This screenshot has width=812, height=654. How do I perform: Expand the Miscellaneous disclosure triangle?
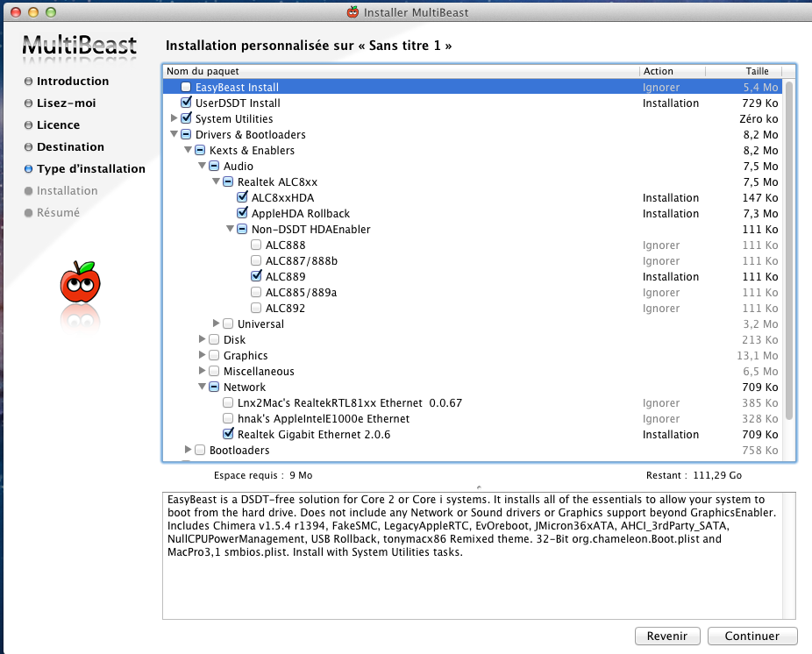202,371
